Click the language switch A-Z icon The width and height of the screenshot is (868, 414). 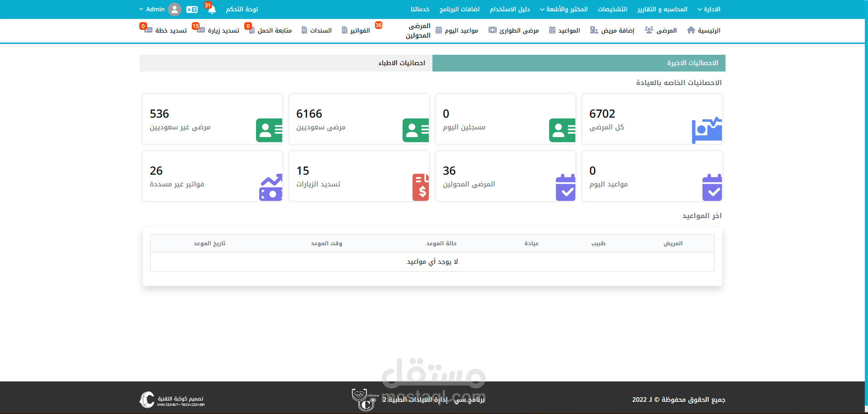(x=192, y=9)
